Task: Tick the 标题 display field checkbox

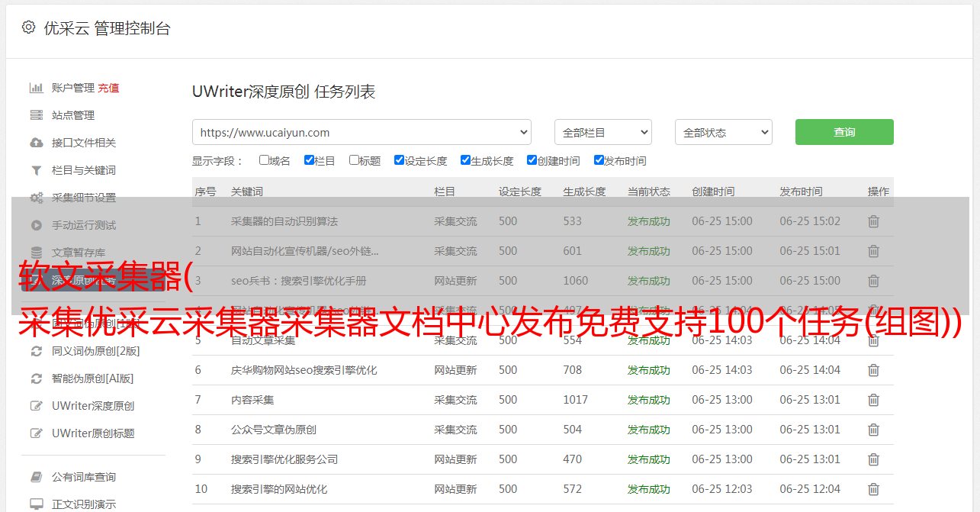Action: 354,160
